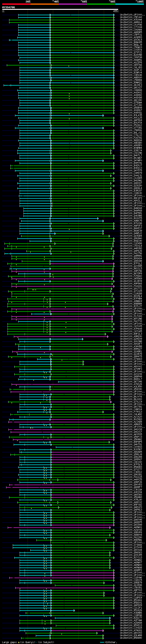Image resolution: width=146 pixels, height=644 pixels.
Task: Select hit UniRef100_C5PJA3
Action: [131, 17]
